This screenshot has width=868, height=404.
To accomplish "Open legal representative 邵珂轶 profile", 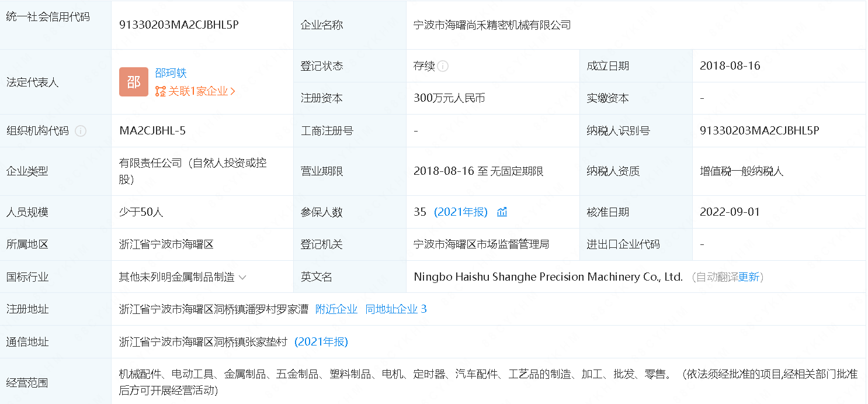I will (x=171, y=73).
